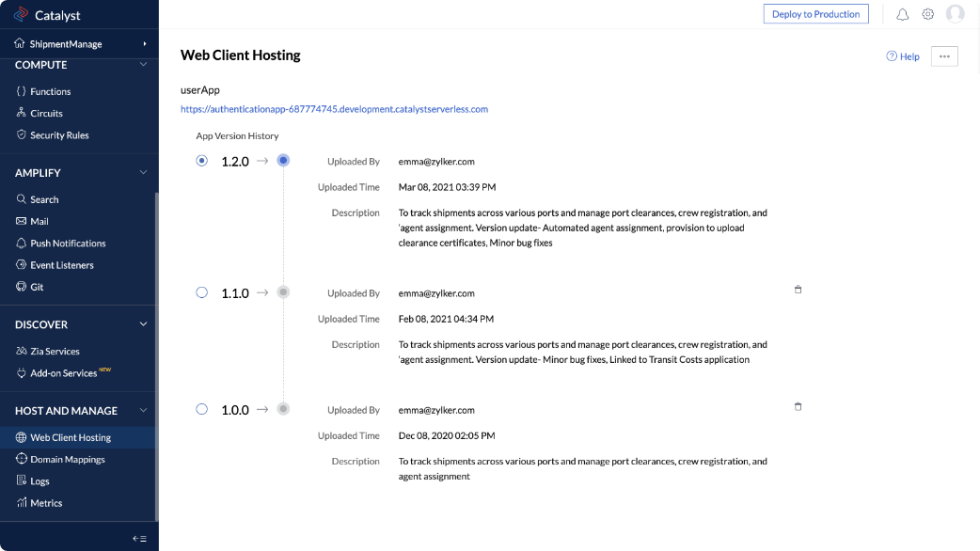Screen dimensions: 980x551
Task: Collapse the COMPUTE section chevron
Action: [143, 64]
